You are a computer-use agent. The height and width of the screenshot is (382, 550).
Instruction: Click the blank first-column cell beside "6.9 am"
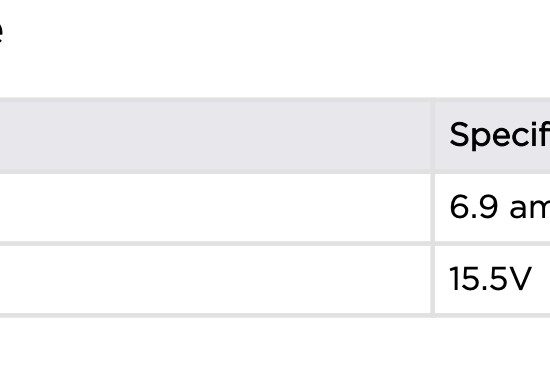(x=215, y=208)
